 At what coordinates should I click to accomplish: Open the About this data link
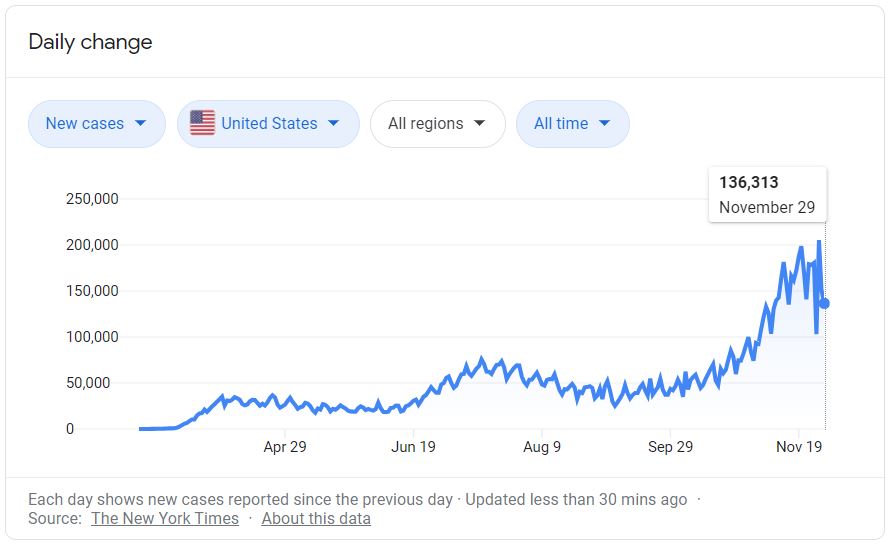pos(316,518)
